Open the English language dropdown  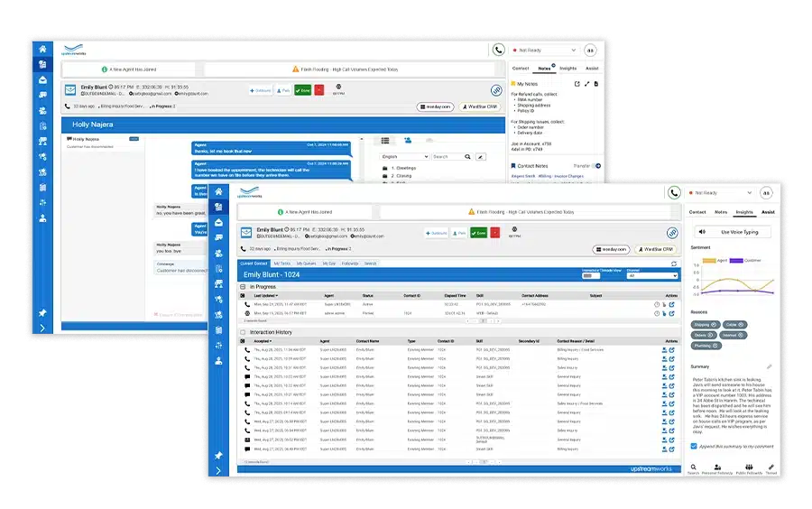(x=403, y=156)
